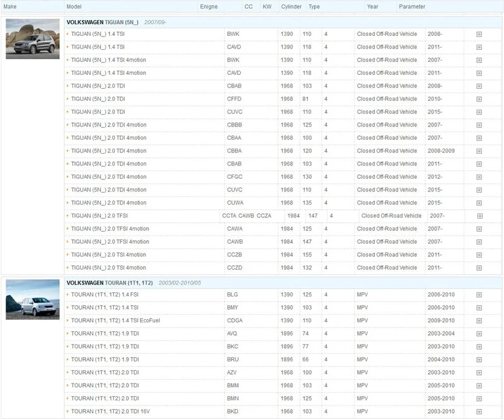The height and width of the screenshot is (420, 504).
Task: Open plus icon for TOURAN 1.9 TDI BKC
Action: tap(479, 347)
